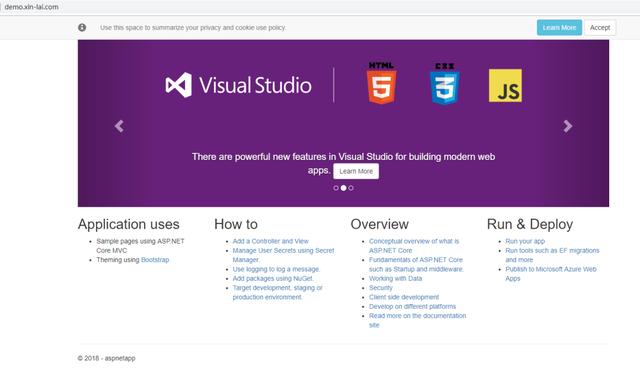This screenshot has height=374, width=640.
Task: Open Fundamentals of ASP.NET Core link
Action: pos(416,265)
